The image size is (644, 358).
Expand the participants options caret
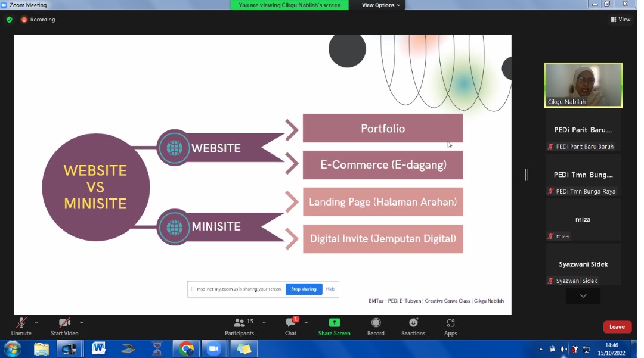264,323
